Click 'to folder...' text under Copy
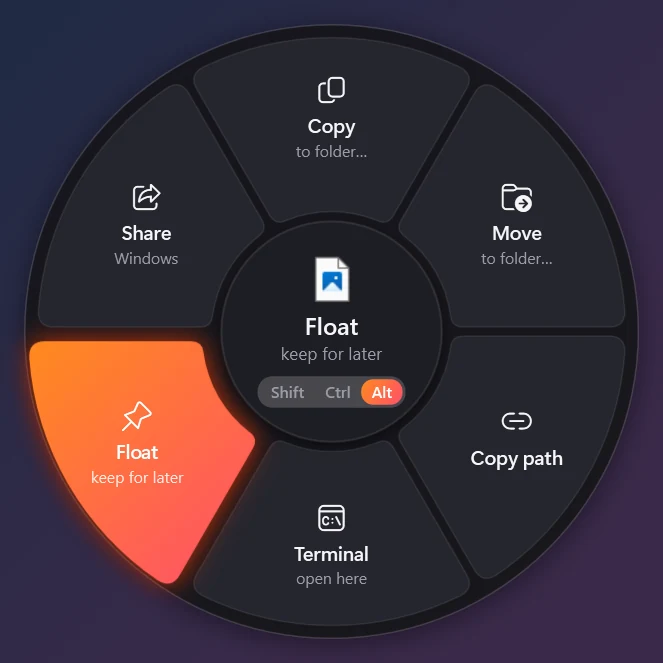Viewport: 663px width, 663px height. [332, 152]
